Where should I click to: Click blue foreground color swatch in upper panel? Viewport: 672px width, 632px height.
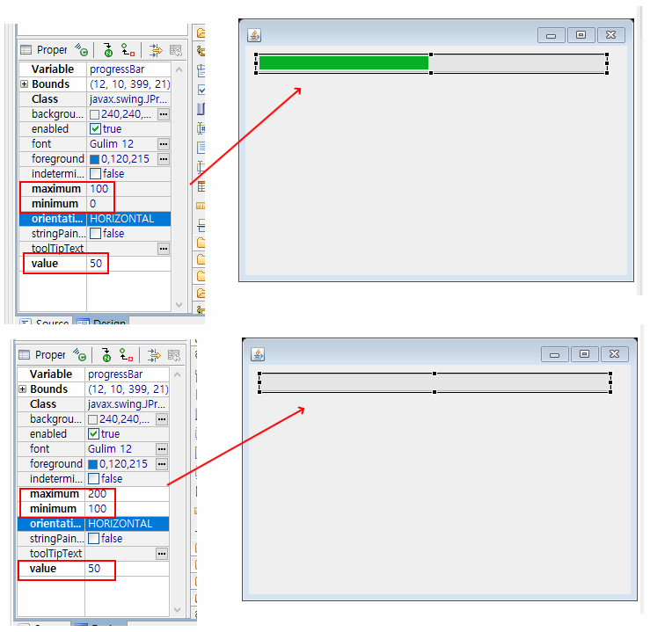pyautogui.click(x=94, y=159)
